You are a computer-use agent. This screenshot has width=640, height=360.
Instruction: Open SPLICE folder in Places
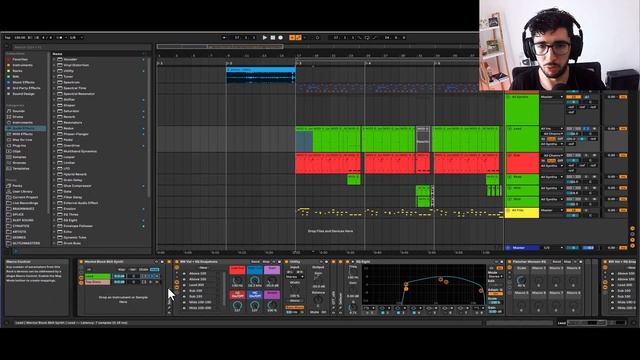pyautogui.click(x=18, y=214)
